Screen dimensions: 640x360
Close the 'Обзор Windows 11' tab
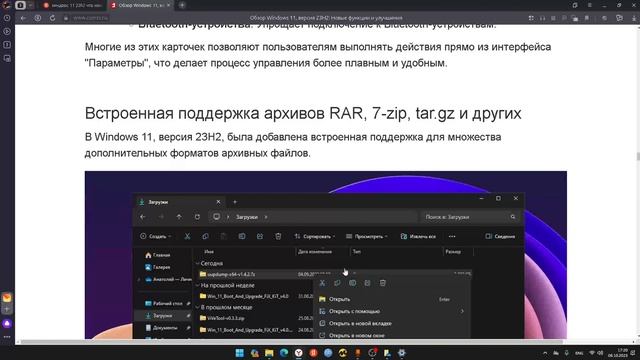[169, 5]
